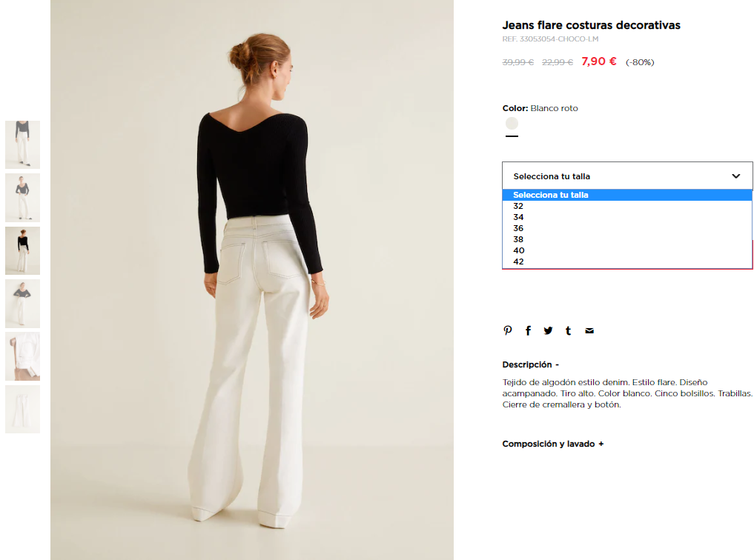Share the product by email
Viewport: 754px width, 560px height.
(x=589, y=330)
